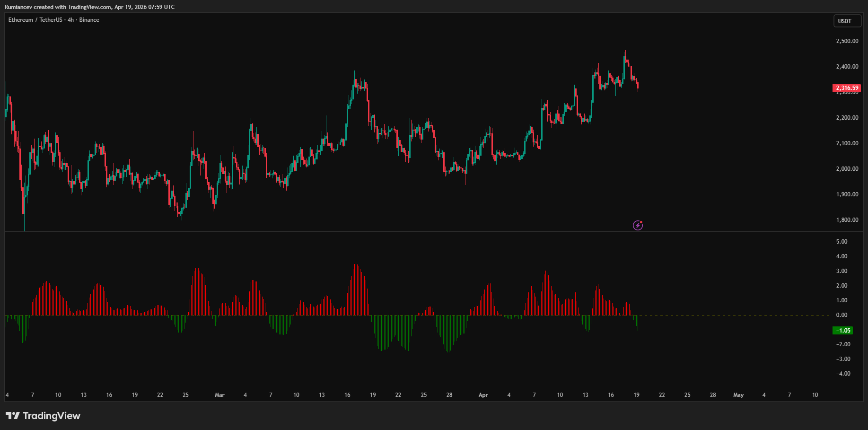The width and height of the screenshot is (868, 430).
Task: Click the purple lightning bolt event icon
Action: click(x=638, y=225)
